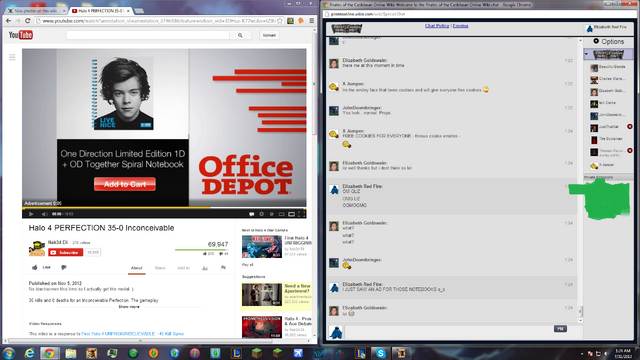Open File Explorer folder on taskbar

pos(71,353)
